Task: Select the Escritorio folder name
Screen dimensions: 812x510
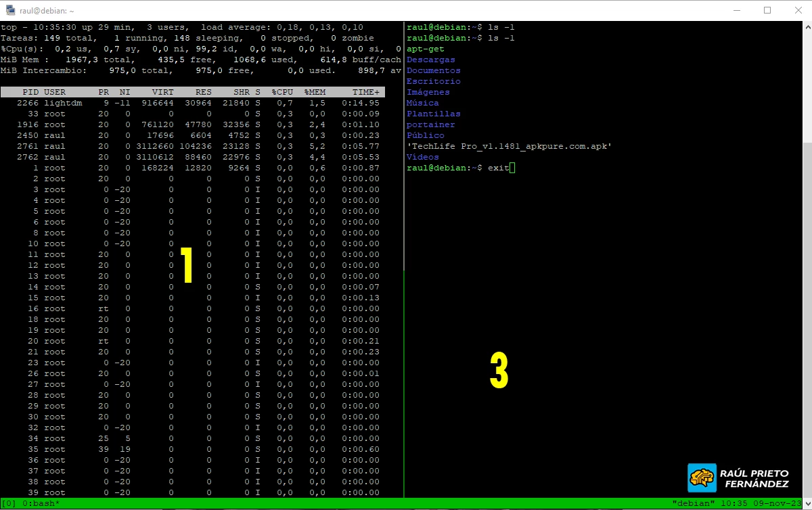Action: click(433, 81)
